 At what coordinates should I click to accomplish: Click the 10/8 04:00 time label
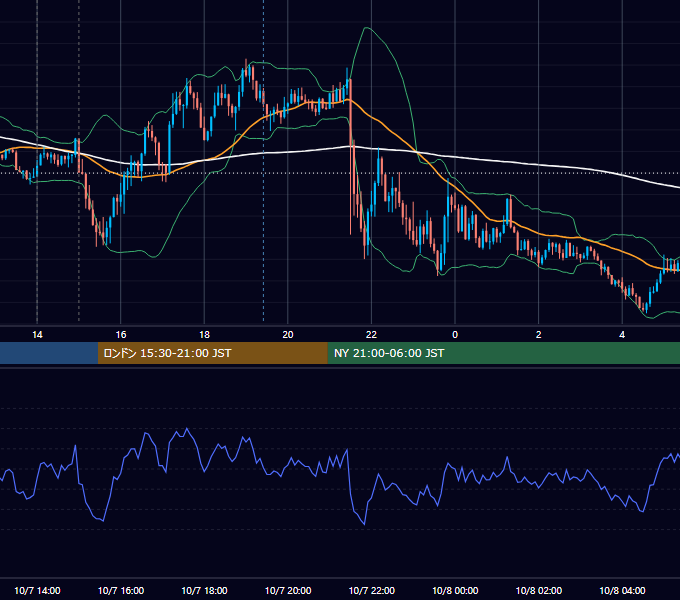pyautogui.click(x=622, y=590)
